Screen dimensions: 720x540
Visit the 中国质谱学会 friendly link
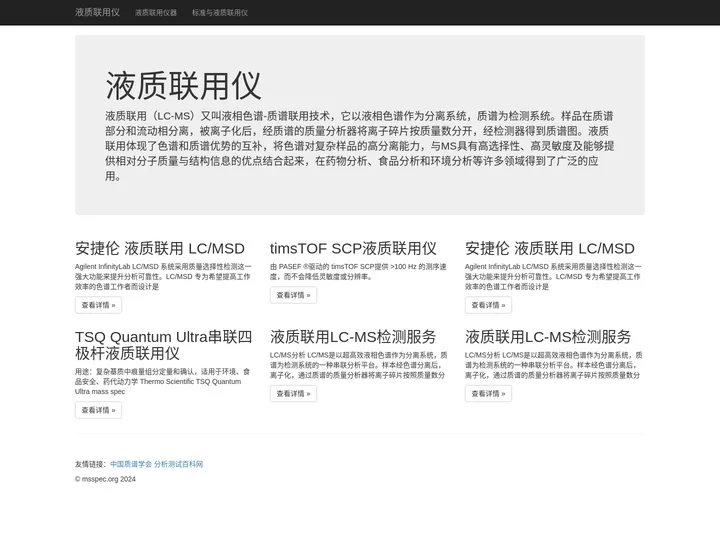pos(131,464)
